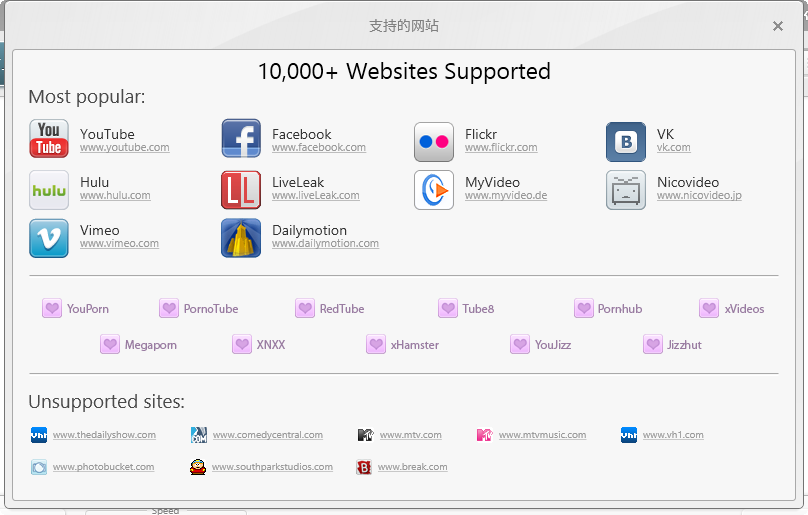Click the Nicovideo TV icon
This screenshot has height=515, width=808.
[626, 190]
